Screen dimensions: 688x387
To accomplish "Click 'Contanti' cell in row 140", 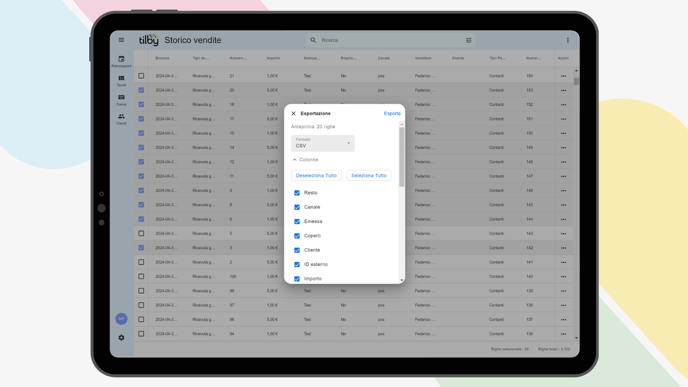I will (496, 276).
